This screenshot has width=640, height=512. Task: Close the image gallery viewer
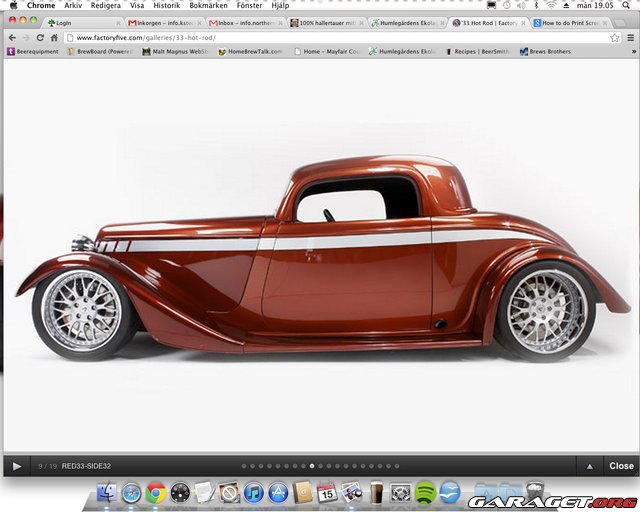(x=621, y=466)
